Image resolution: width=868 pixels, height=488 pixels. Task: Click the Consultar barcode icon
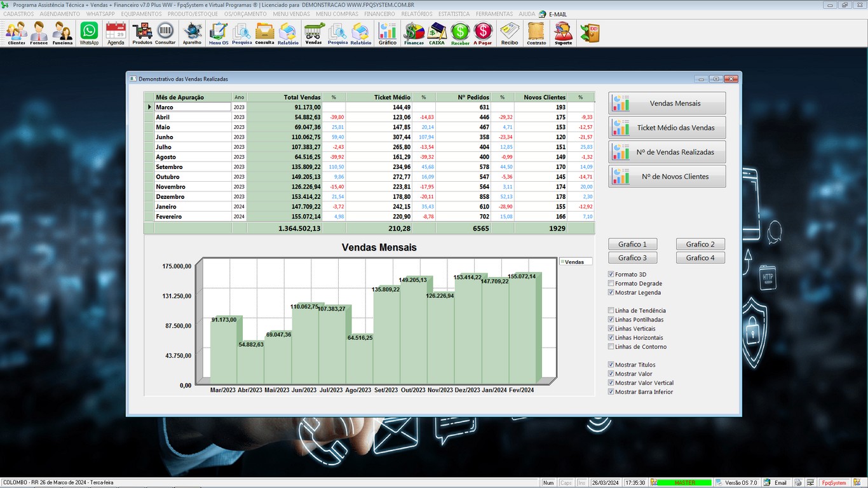(x=165, y=33)
